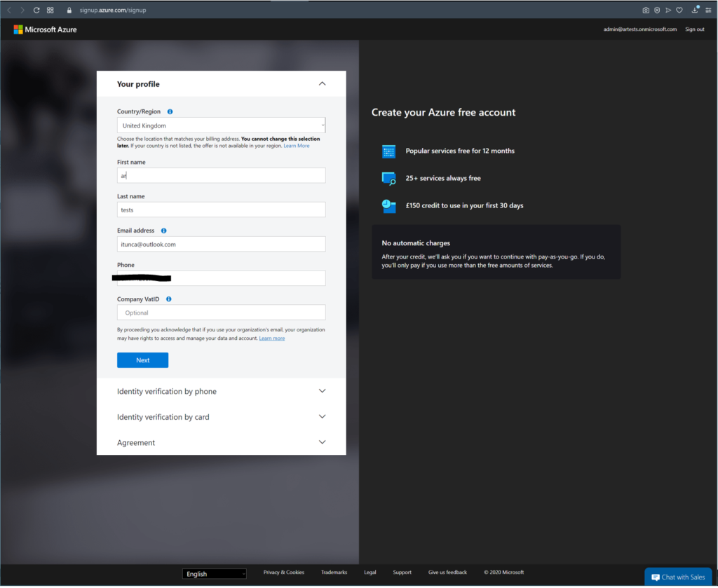Viewport: 718px width, 588px height.
Task: Collapse the Your profile section
Action: [x=322, y=84]
